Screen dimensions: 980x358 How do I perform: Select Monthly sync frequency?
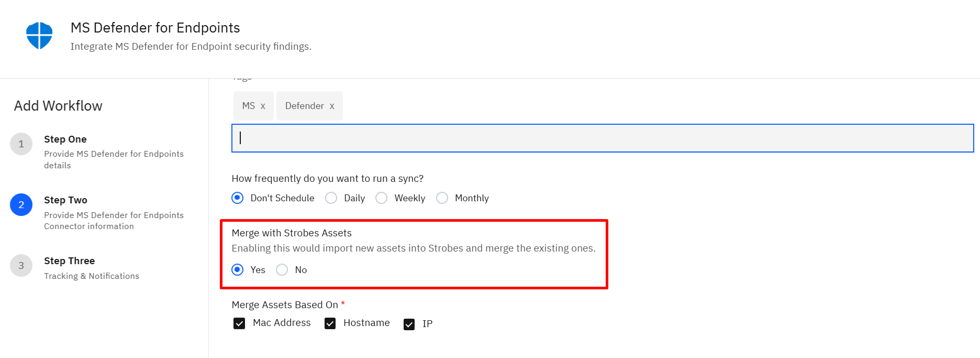point(442,198)
